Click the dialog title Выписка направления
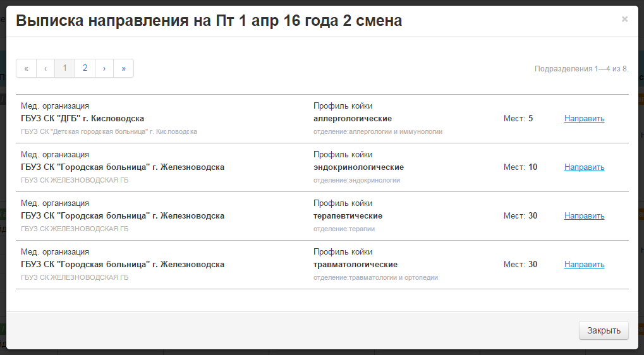 click(x=209, y=20)
